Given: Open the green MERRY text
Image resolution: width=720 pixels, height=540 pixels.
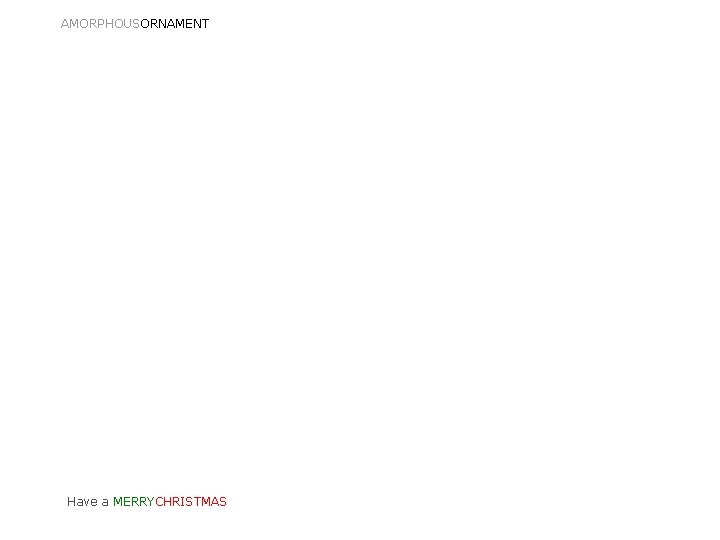Looking at the screenshot, I should [x=134, y=501].
